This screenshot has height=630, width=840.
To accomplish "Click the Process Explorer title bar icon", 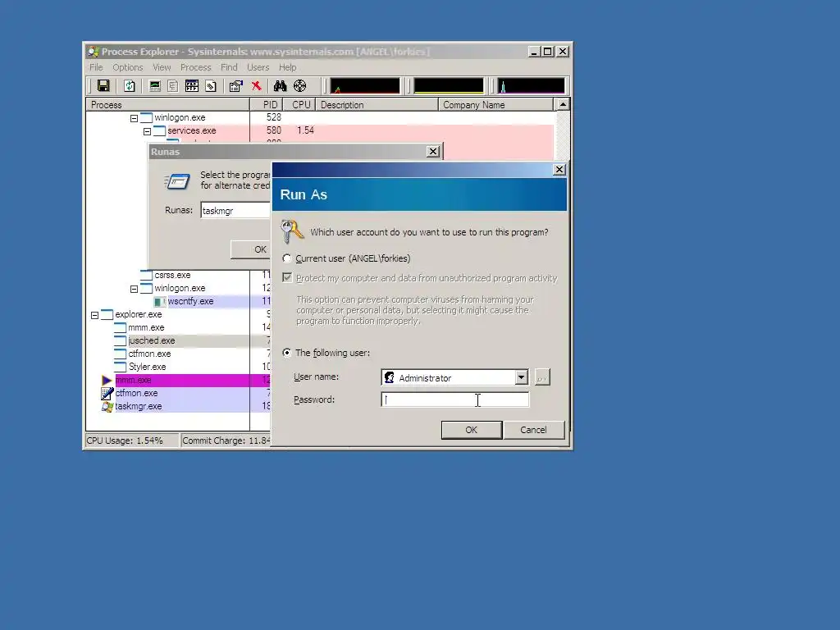I will (94, 52).
